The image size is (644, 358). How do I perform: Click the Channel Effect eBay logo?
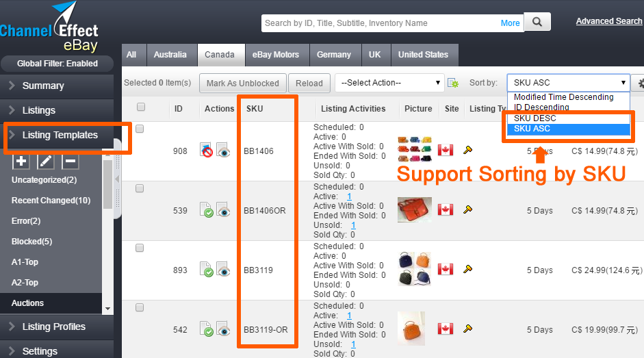coord(50,28)
